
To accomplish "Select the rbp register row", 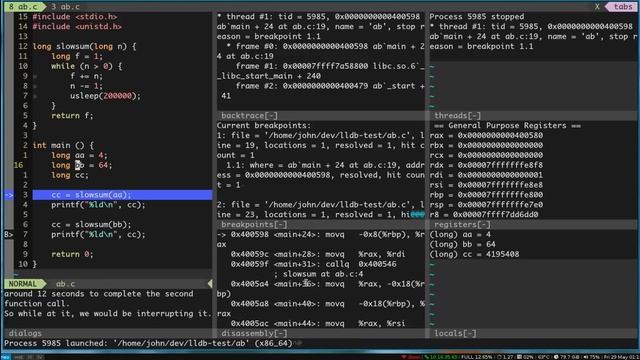I will (x=486, y=195).
